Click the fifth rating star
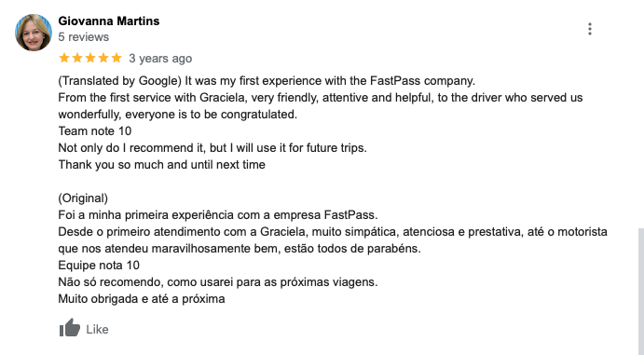Image resolution: width=644 pixels, height=355 pixels. 116,58
